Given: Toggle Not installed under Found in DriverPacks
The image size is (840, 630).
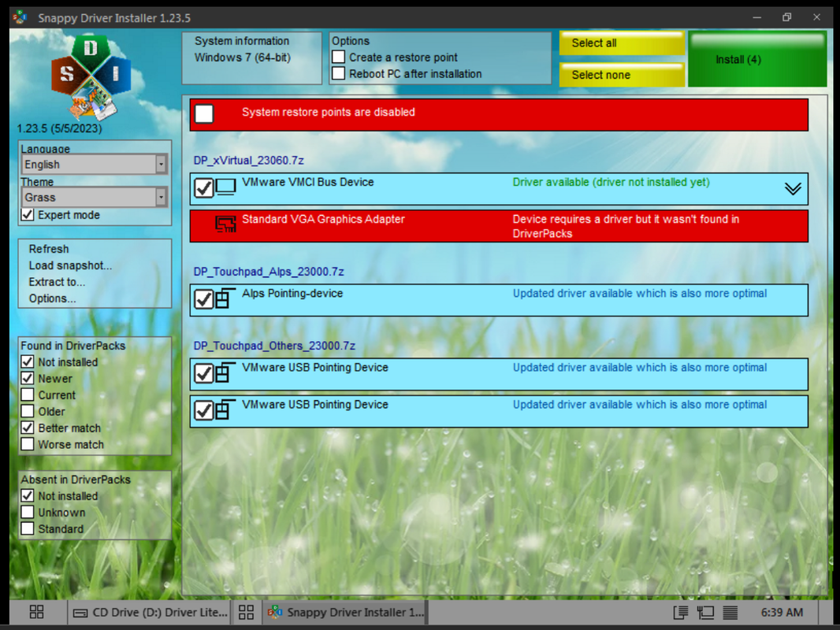Looking at the screenshot, I should coord(28,361).
